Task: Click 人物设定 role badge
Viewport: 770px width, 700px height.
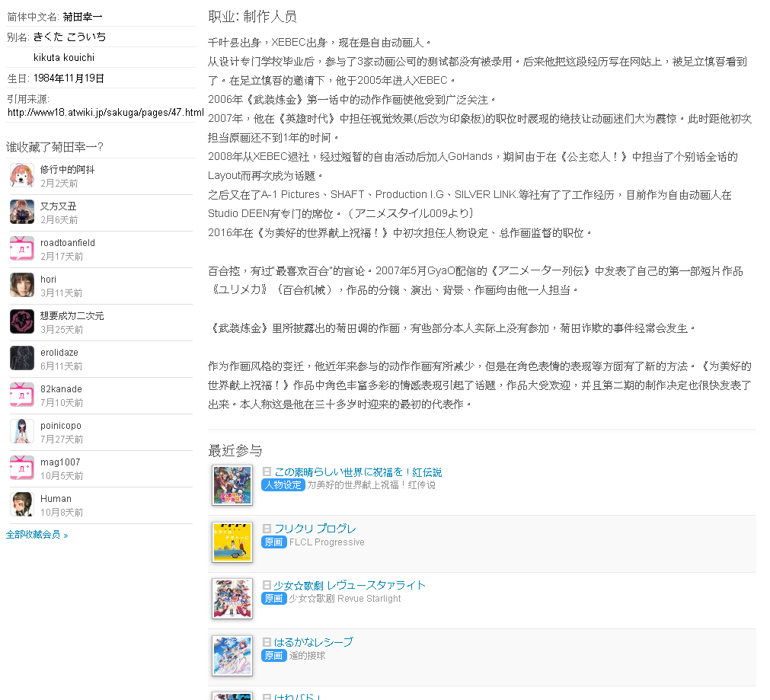Action: point(283,485)
